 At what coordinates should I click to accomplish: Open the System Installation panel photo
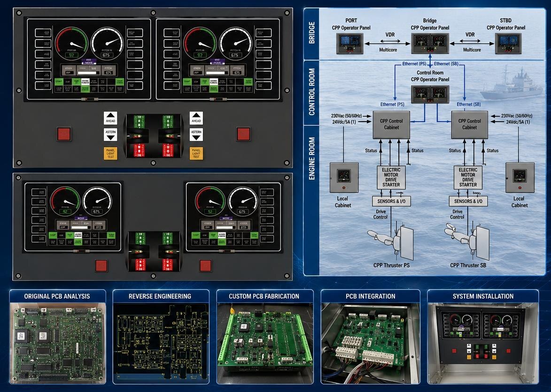[x=483, y=343]
